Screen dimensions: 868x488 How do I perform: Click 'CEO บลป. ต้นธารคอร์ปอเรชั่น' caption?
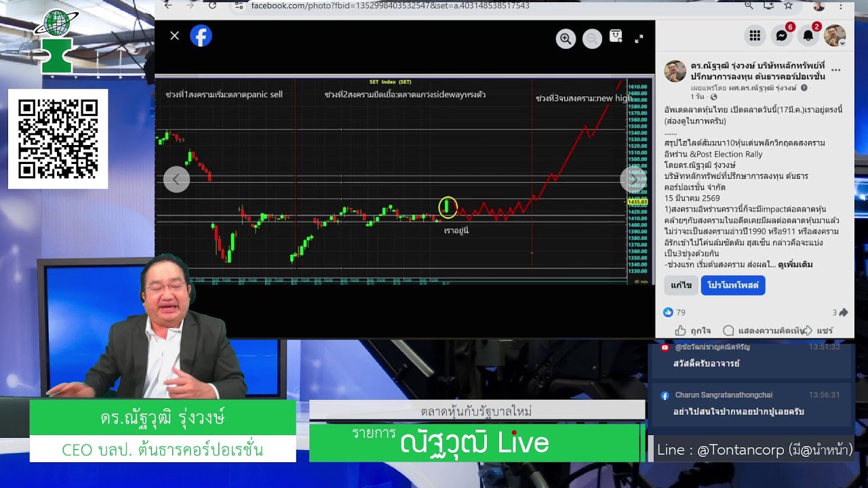click(x=163, y=449)
